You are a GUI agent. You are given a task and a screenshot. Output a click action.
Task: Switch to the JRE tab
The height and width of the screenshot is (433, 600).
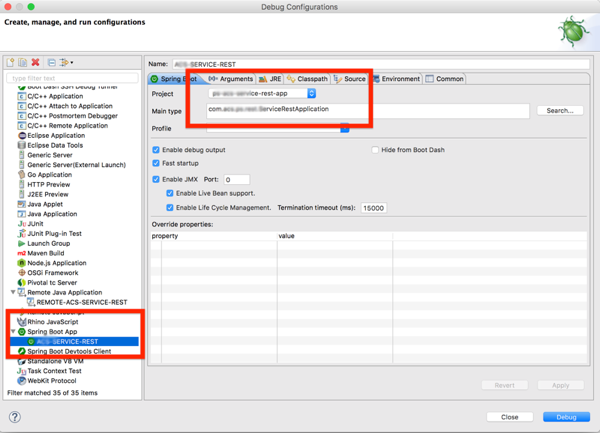pos(270,79)
